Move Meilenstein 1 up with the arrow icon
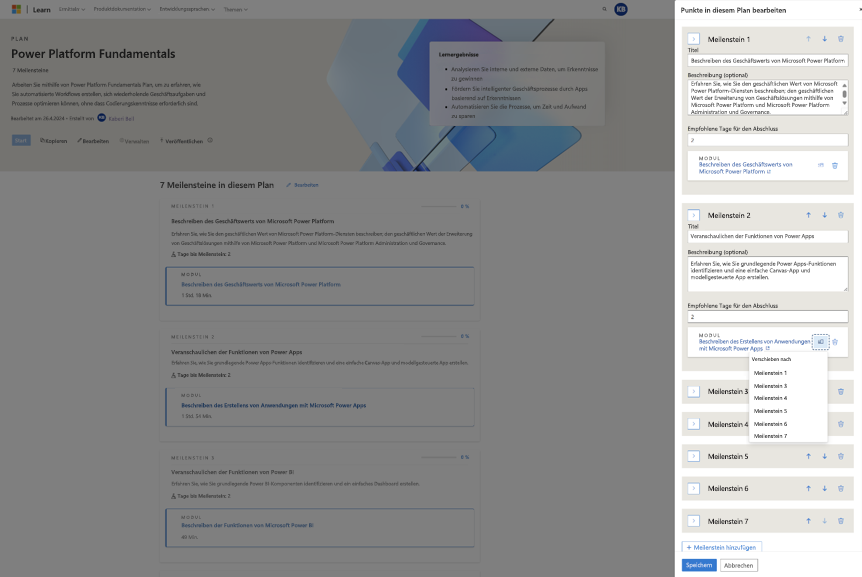Image resolution: width=862 pixels, height=577 pixels. pos(808,38)
